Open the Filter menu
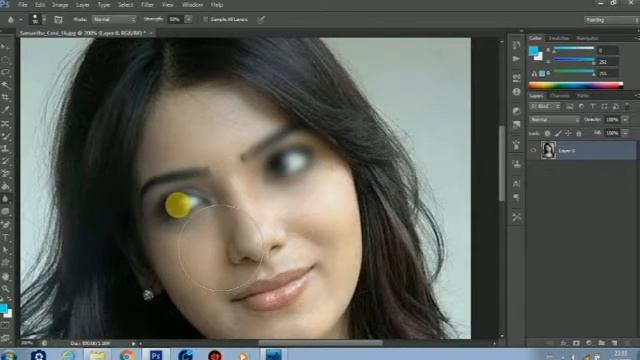640x360 pixels. (147, 5)
